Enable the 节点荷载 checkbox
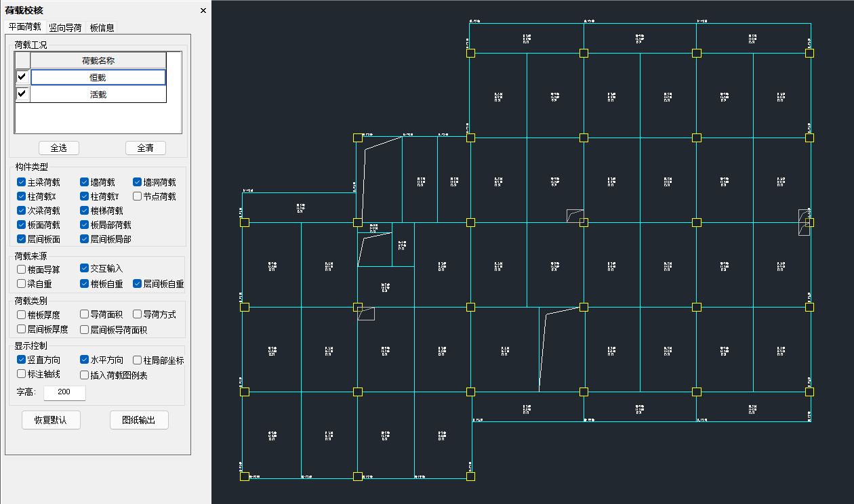 [x=138, y=196]
